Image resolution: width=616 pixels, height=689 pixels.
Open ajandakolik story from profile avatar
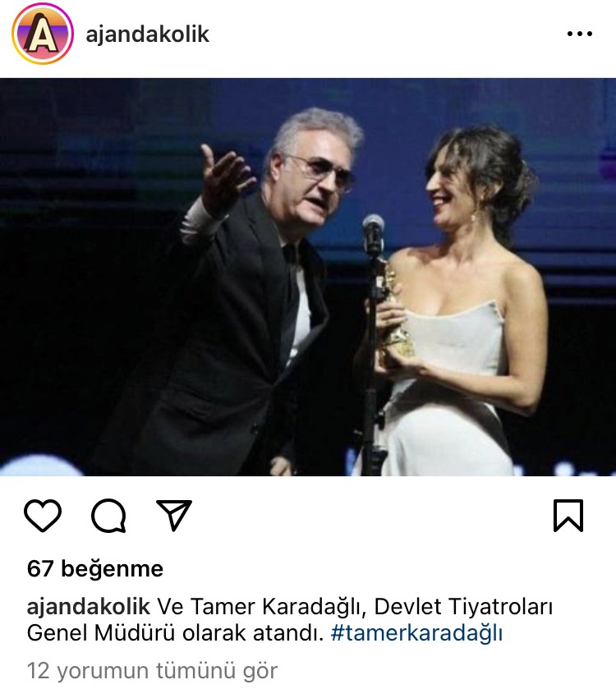click(x=43, y=34)
